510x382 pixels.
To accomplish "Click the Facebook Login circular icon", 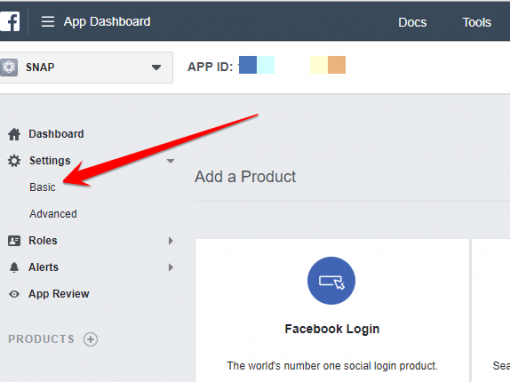I will 331,281.
